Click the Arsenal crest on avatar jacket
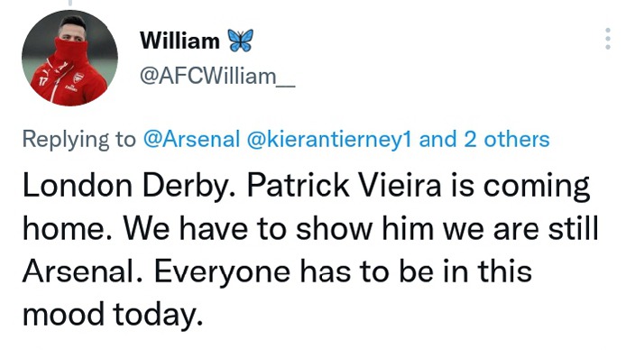Screen dimensions: 644x350 tap(78, 78)
